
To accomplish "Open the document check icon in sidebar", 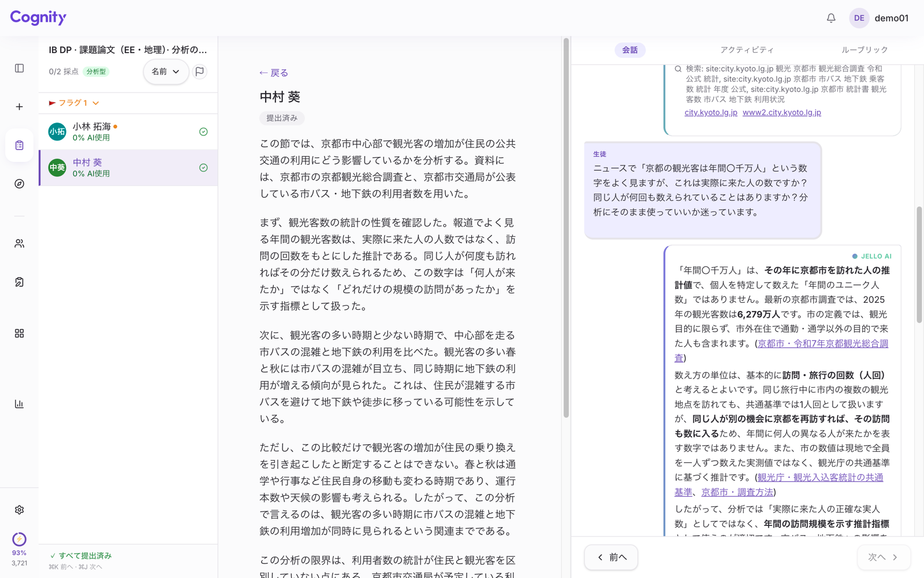I will (x=19, y=282).
